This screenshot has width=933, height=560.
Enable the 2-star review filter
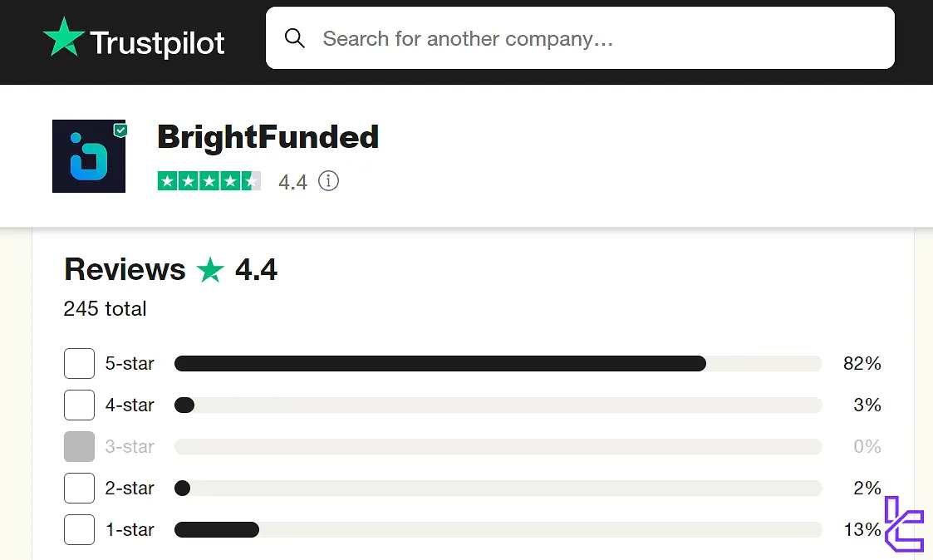(x=79, y=488)
